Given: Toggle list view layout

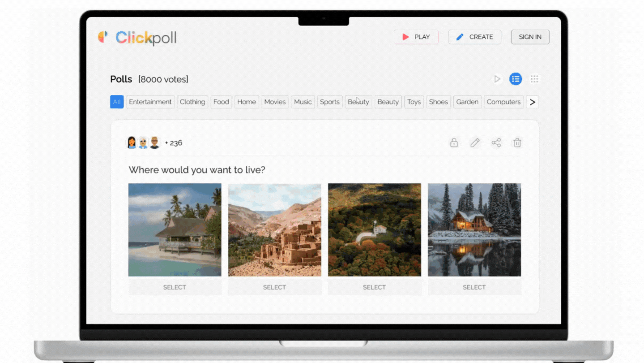Looking at the screenshot, I should pyautogui.click(x=516, y=79).
